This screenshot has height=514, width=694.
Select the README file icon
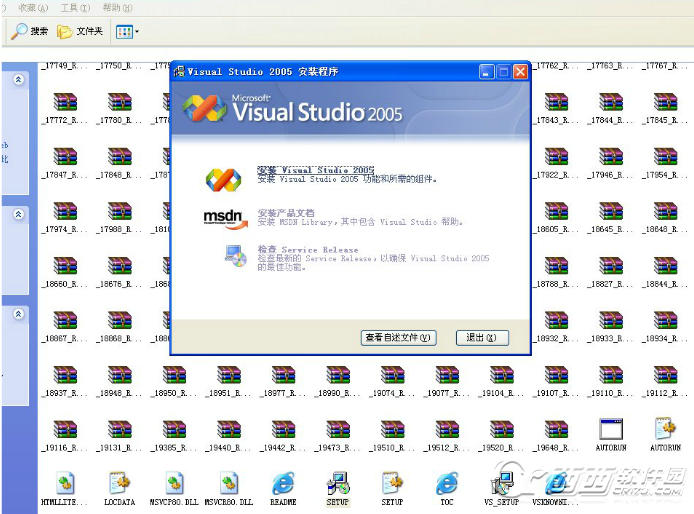283,483
